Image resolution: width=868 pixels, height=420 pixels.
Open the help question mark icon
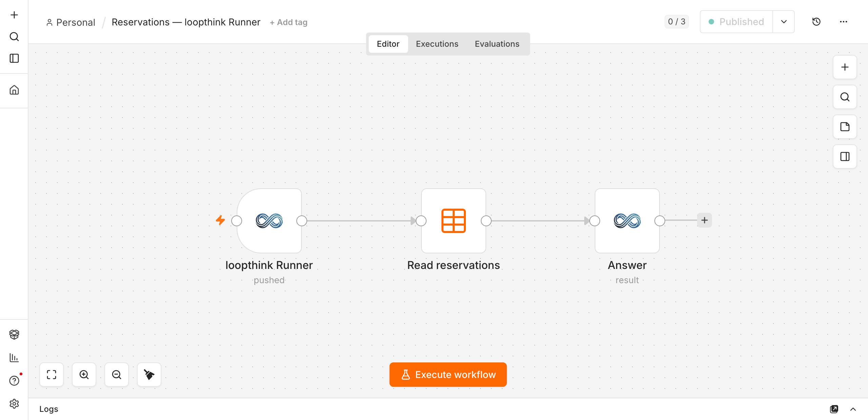(x=14, y=381)
